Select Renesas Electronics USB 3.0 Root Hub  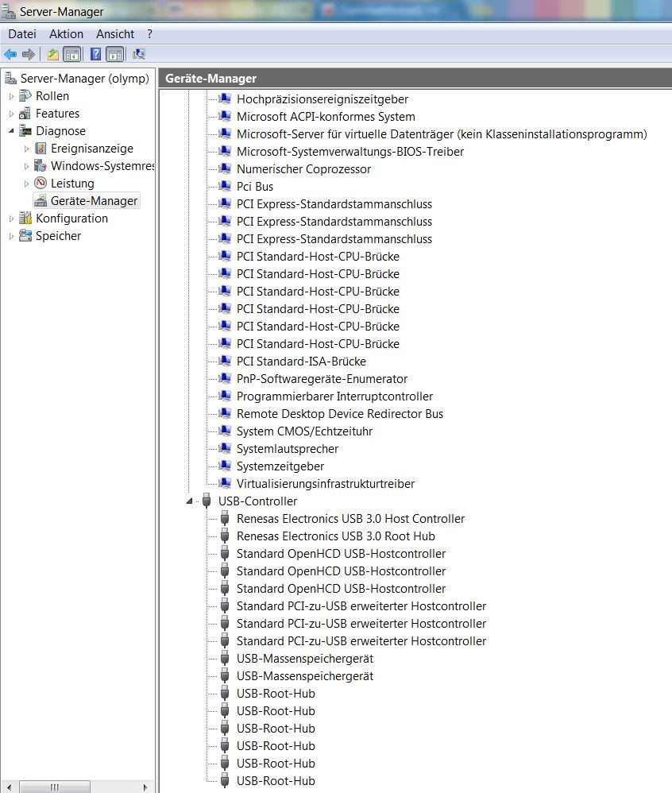336,536
